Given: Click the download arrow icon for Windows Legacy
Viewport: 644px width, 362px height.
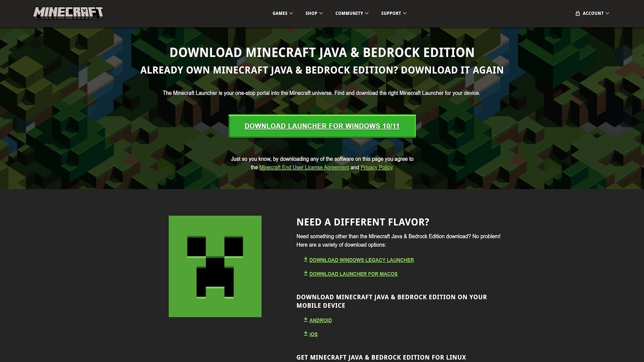Looking at the screenshot, I should pyautogui.click(x=305, y=259).
